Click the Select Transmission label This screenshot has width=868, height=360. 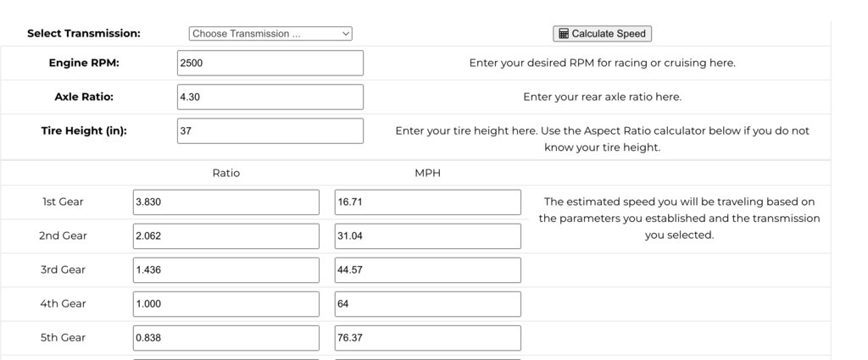coord(84,33)
